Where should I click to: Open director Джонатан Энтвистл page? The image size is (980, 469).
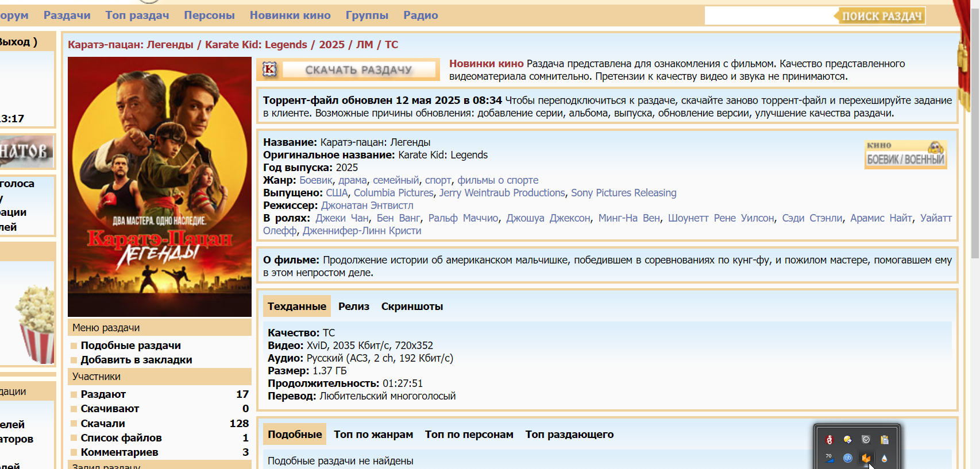point(367,206)
